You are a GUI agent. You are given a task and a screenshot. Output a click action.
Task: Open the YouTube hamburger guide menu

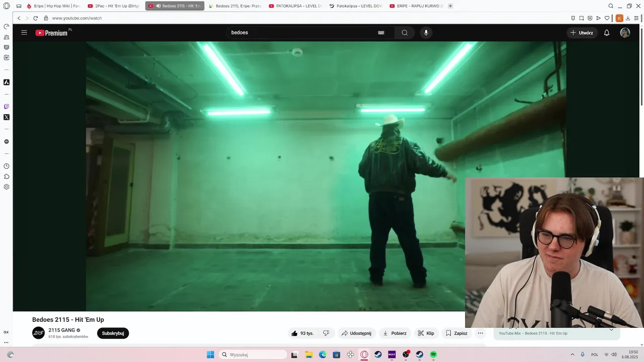pos(24,33)
